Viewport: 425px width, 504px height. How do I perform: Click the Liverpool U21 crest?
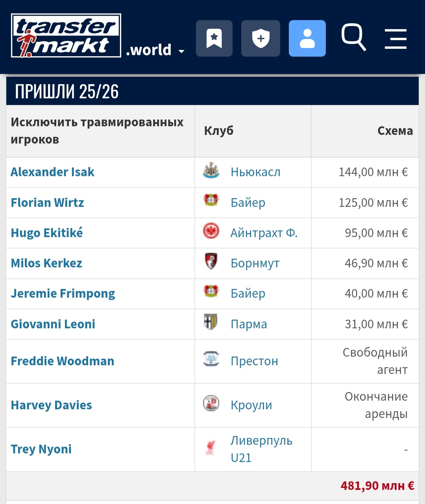click(211, 448)
